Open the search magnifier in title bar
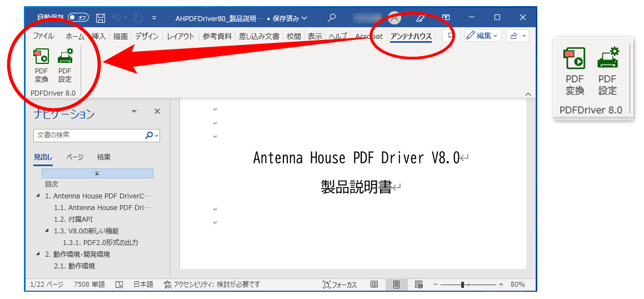Image resolution: width=644 pixels, height=299 pixels. 332,18
